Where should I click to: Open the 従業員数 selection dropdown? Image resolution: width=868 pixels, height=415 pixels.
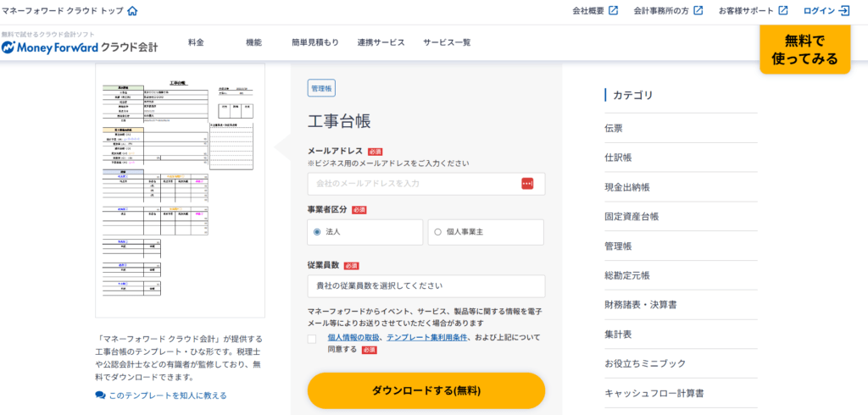pos(426,286)
